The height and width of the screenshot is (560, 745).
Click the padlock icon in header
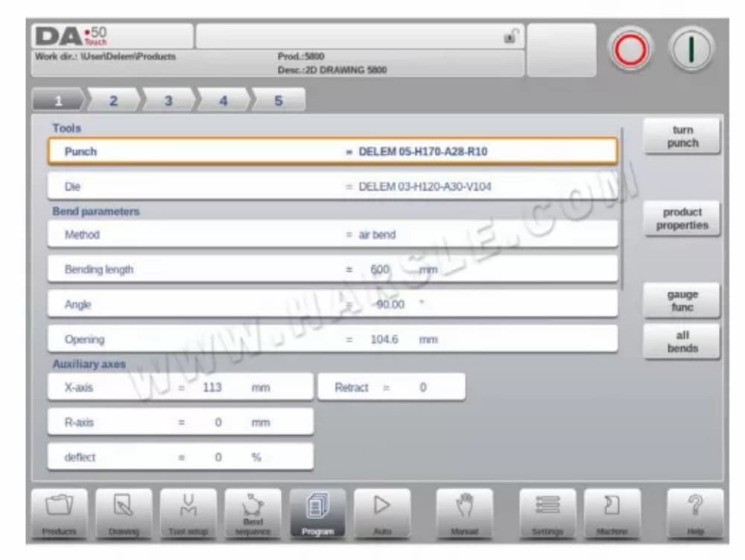click(511, 36)
